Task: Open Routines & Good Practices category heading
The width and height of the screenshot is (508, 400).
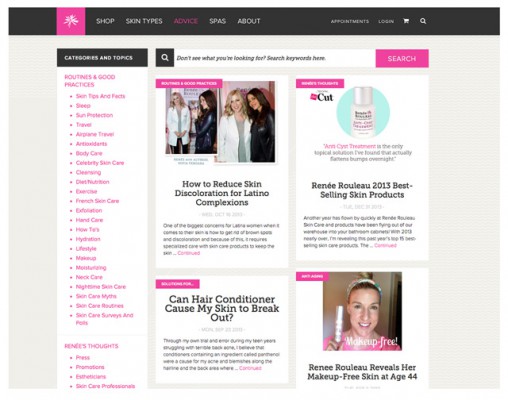Action: click(90, 81)
